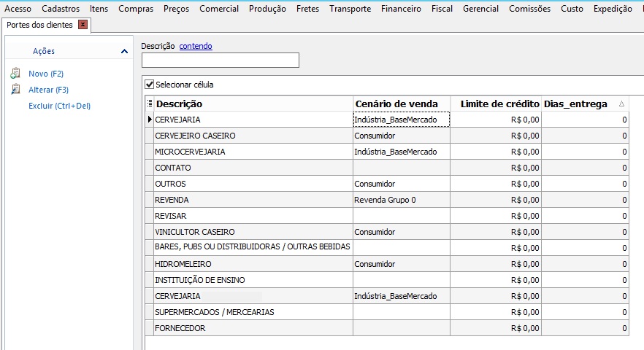
Task: Open the Cadastros menu
Action: (61, 9)
